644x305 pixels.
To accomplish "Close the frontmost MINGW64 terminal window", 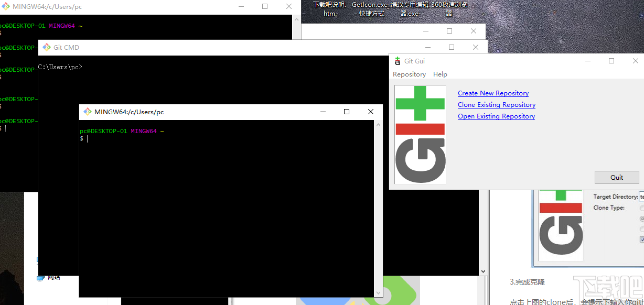I will point(370,112).
